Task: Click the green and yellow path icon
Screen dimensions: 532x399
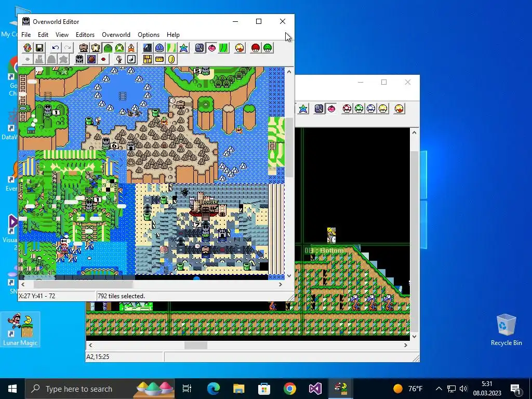Action: click(171, 48)
